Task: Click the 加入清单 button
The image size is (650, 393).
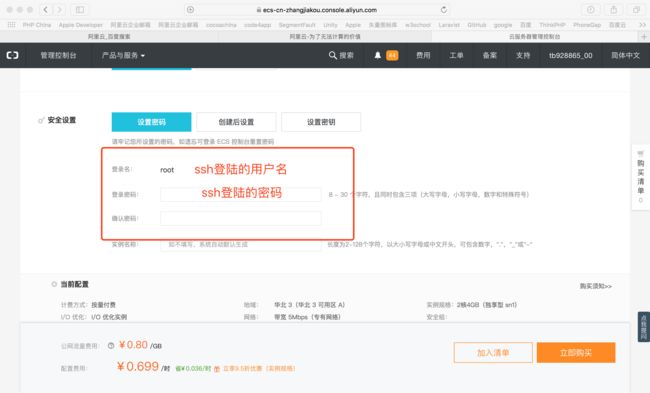Action: click(493, 353)
